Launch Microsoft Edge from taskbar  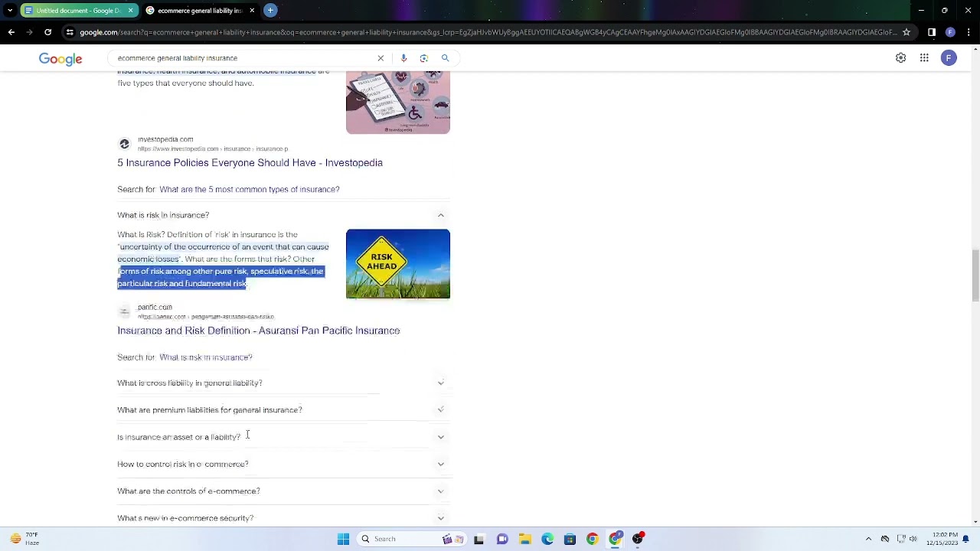(547, 539)
